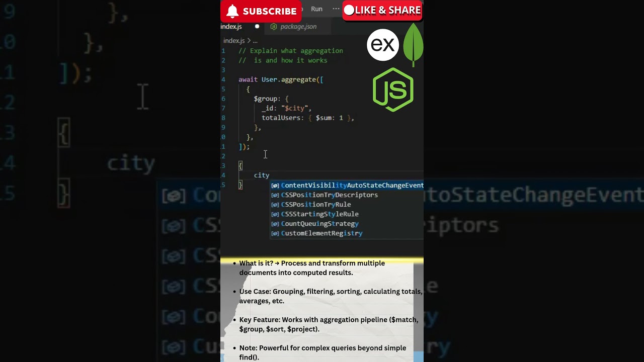Image resolution: width=644 pixels, height=362 pixels.
Task: Click the '_id: "$city",' code line
Action: tap(286, 108)
